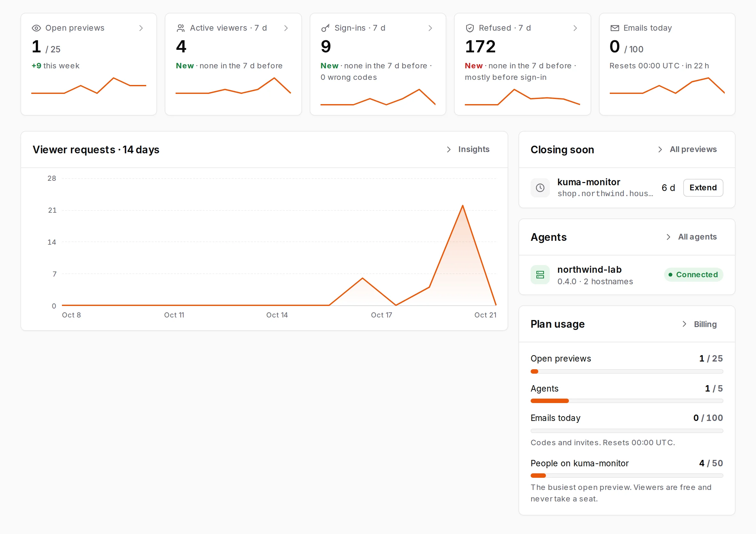Open the Open previews card chevron
This screenshot has width=756, height=534.
[141, 28]
